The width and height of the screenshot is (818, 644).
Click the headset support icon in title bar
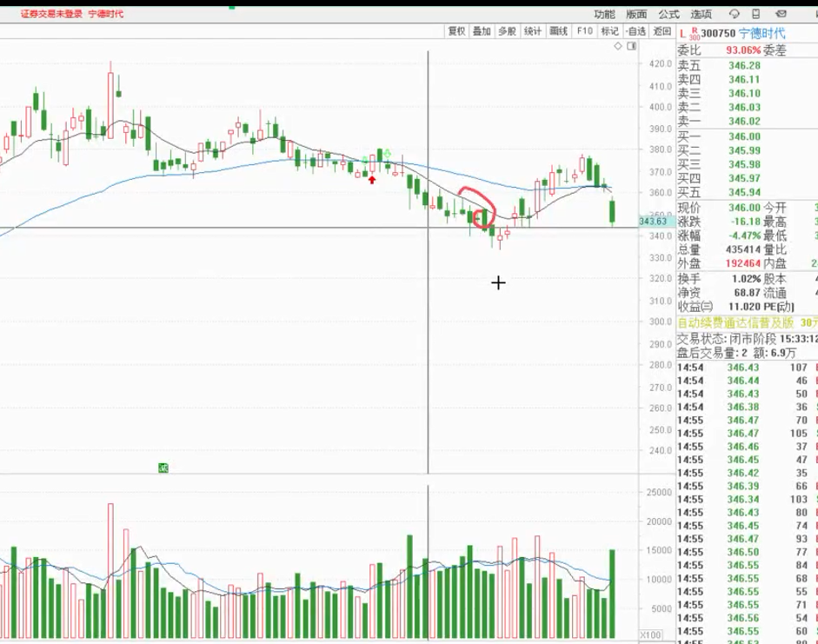(734, 14)
